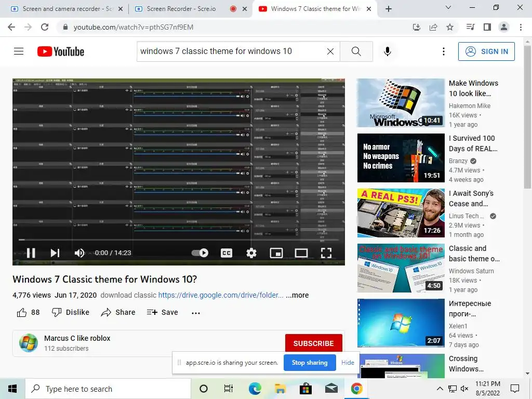532x399 pixels.
Task: Open the Интересные проги video thumbnail
Action: [401, 323]
